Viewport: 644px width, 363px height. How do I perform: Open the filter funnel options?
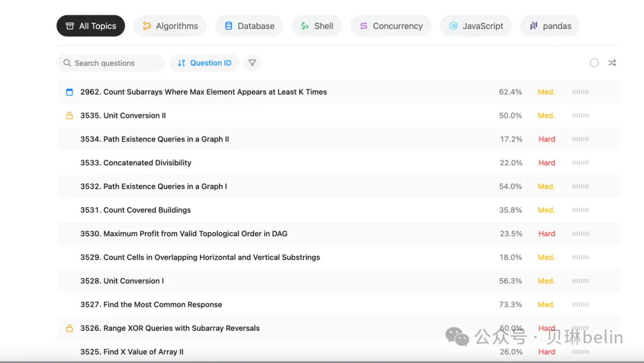pyautogui.click(x=252, y=63)
